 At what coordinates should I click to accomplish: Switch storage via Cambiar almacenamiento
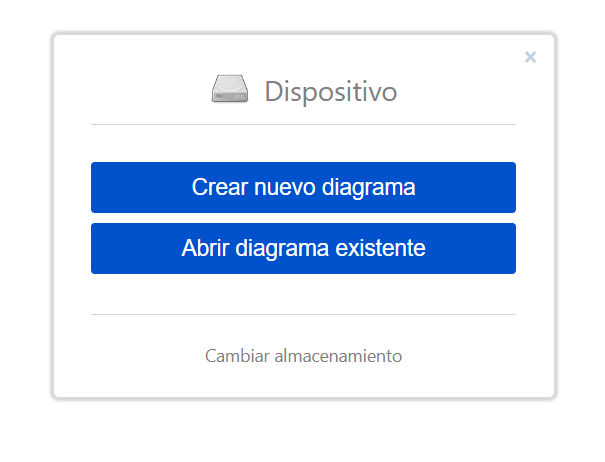(x=303, y=355)
